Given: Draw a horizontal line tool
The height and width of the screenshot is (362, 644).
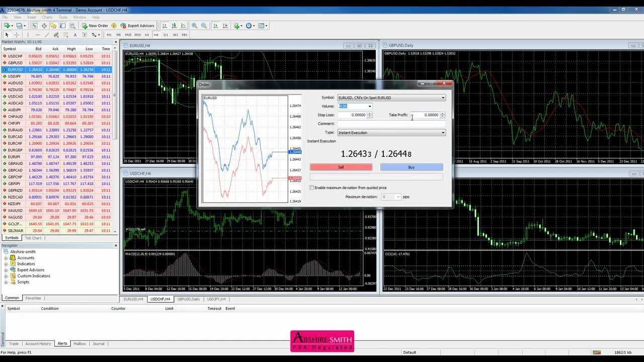Looking at the screenshot, I should 38,35.
